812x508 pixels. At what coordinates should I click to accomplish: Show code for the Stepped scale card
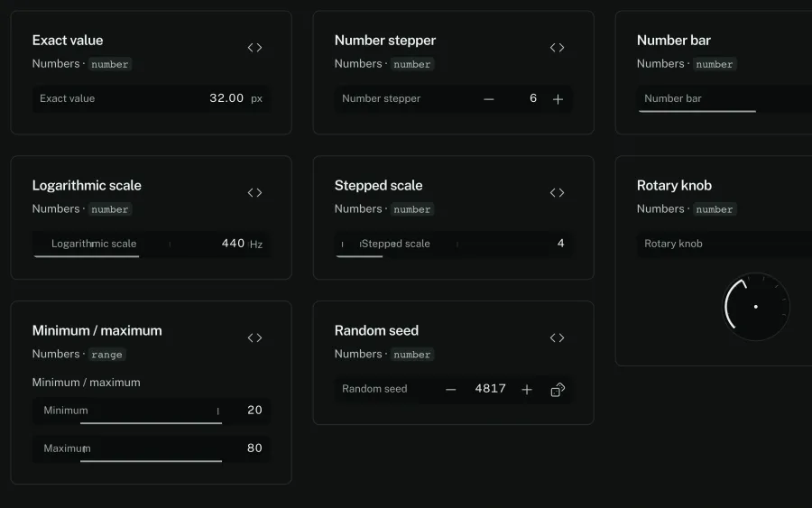558,192
